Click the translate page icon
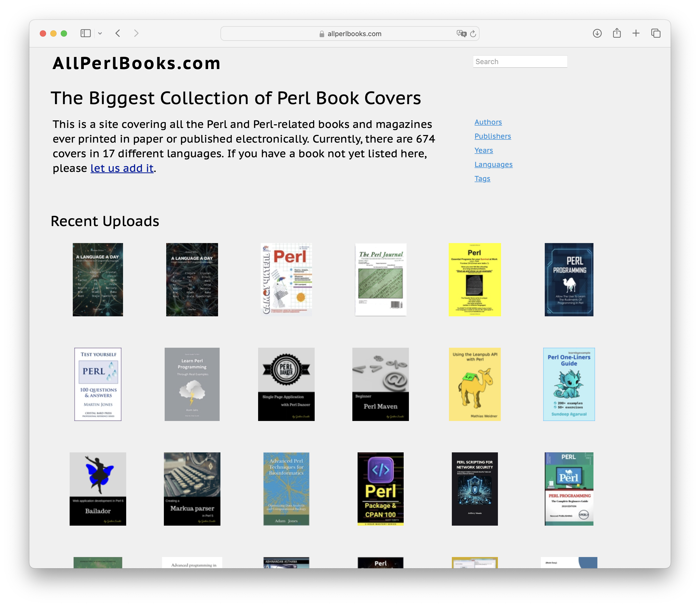The image size is (700, 607). (461, 33)
